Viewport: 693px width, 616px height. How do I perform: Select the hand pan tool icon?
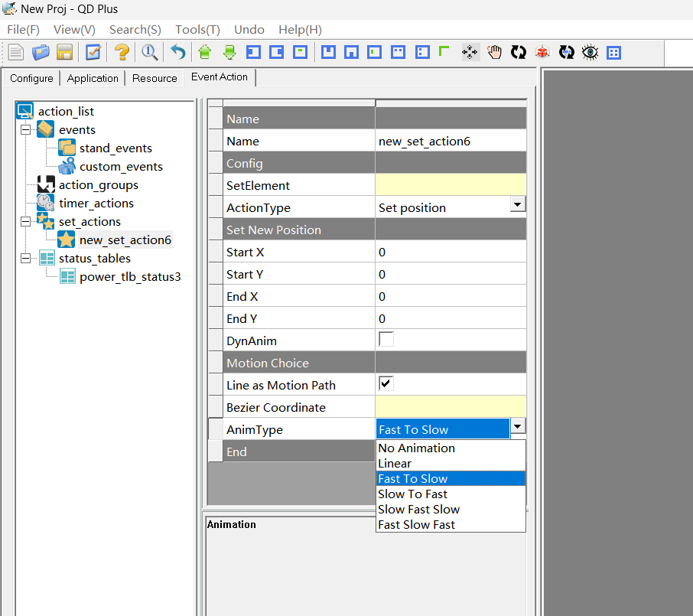point(495,52)
